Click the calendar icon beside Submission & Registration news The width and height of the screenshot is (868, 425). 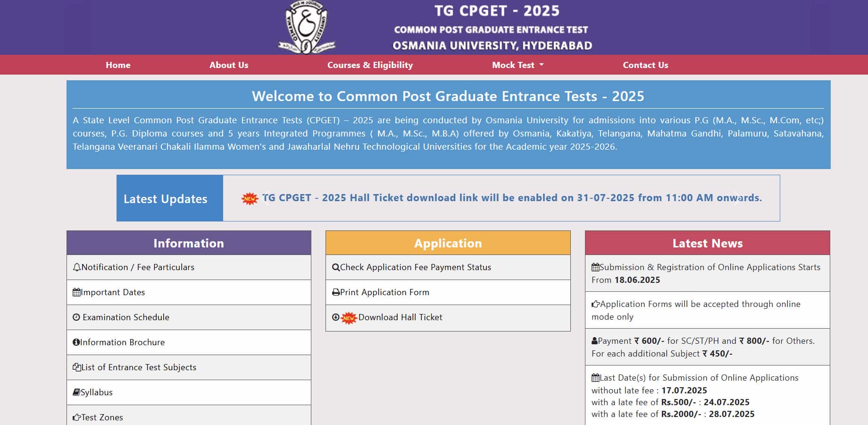click(x=595, y=267)
